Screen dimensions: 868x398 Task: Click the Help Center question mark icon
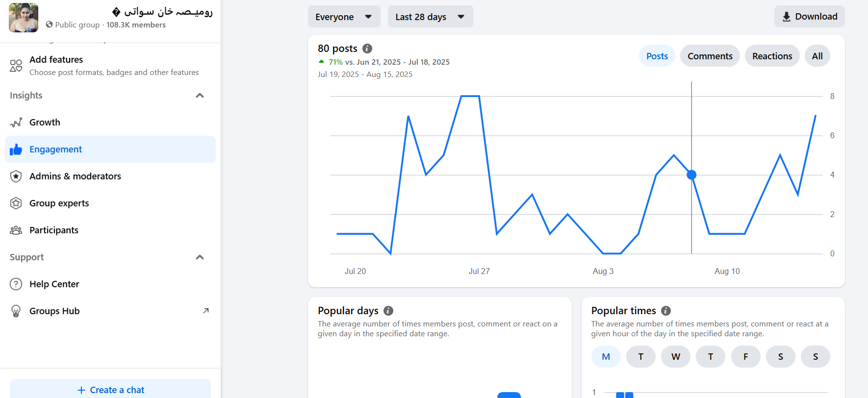16,284
